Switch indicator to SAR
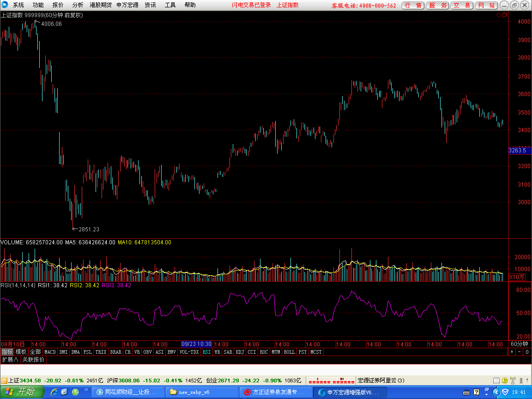The width and height of the screenshot is (532, 399). pyautogui.click(x=228, y=352)
